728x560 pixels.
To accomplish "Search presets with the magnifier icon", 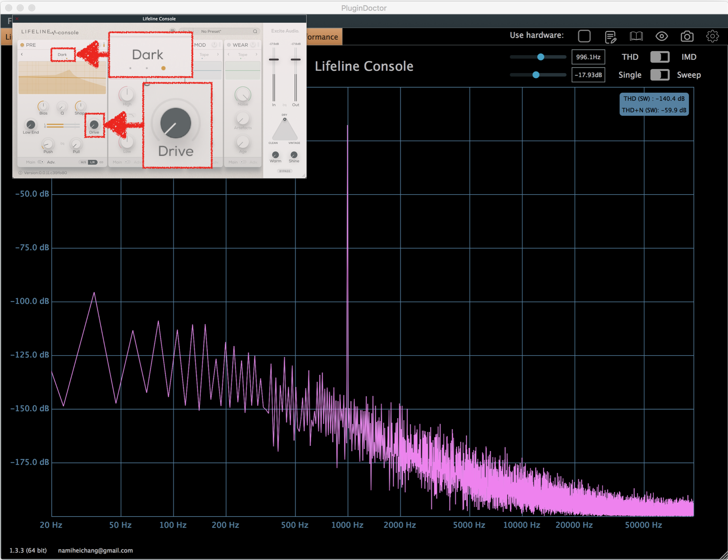I will pos(255,31).
